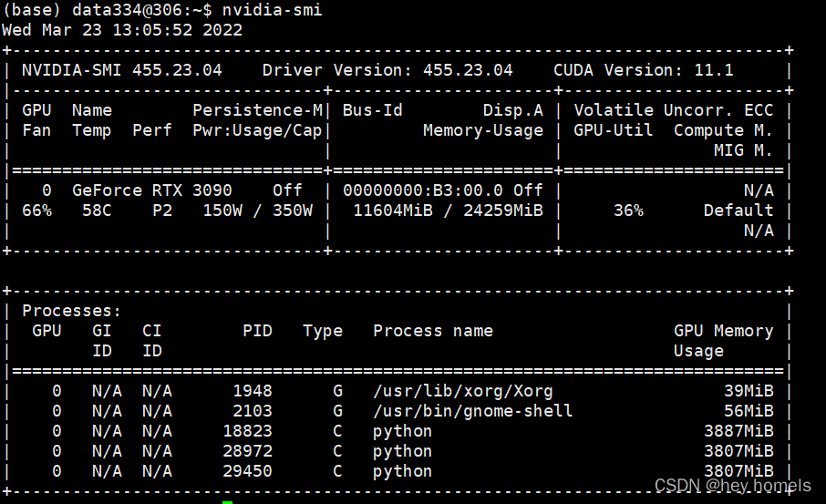
Task: Click python process name of PID 18823
Action: [x=402, y=431]
